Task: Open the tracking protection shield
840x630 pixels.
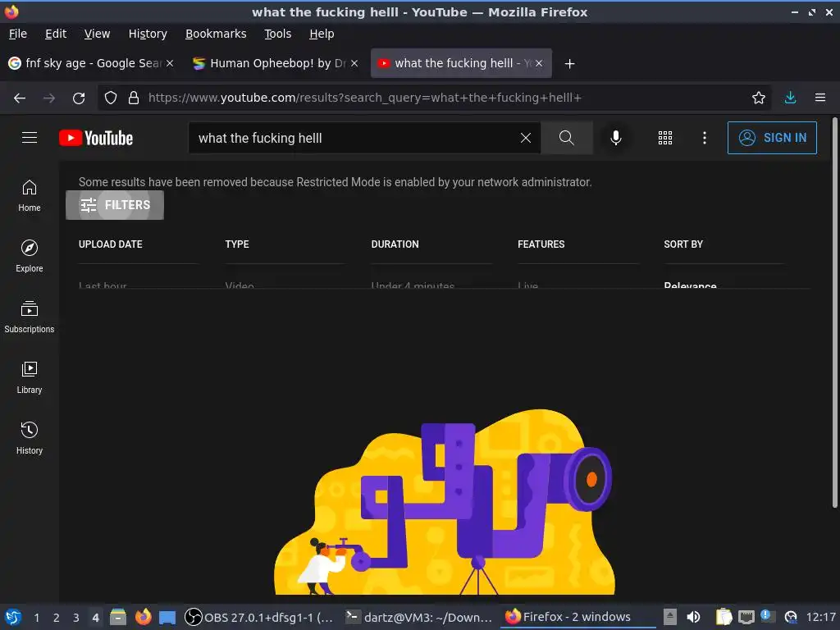Action: pyautogui.click(x=111, y=98)
